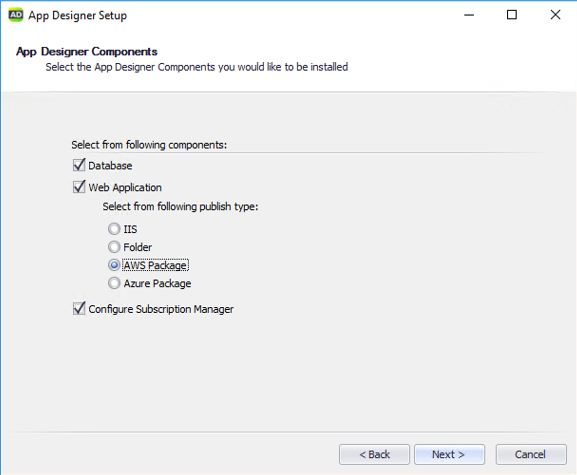Click the Azure Package label text
Screen dimensions: 577x475
coord(157,283)
